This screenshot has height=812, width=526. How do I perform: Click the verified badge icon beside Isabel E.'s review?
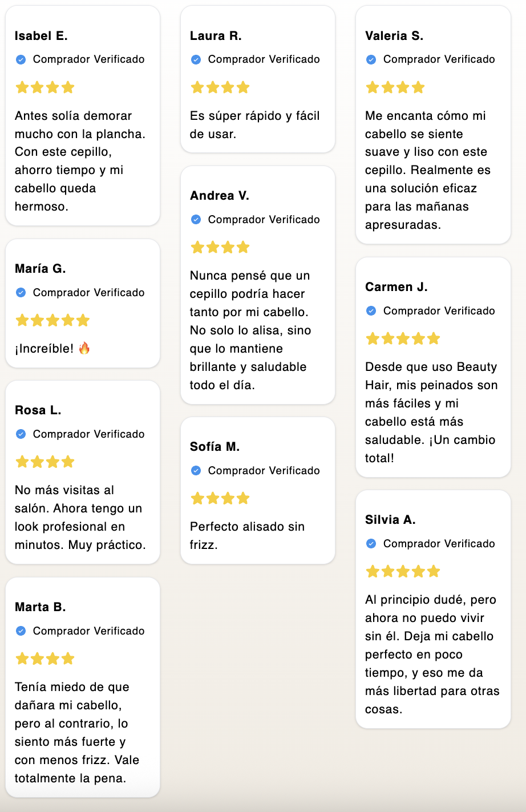pyautogui.click(x=21, y=59)
